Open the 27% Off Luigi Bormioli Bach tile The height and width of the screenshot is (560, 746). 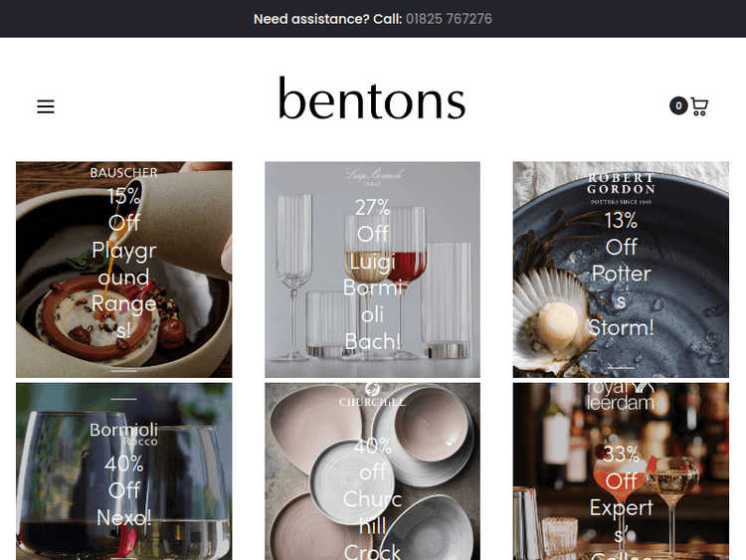click(373, 270)
